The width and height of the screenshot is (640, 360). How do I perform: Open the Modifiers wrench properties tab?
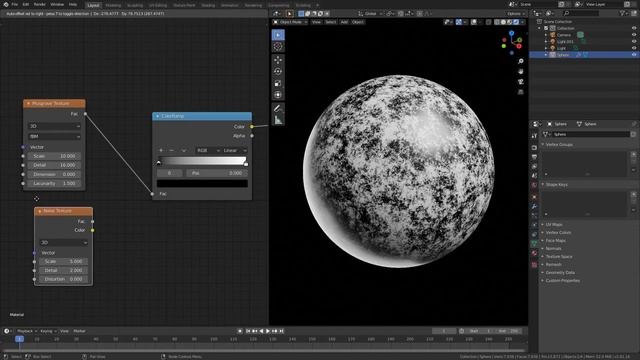click(534, 207)
